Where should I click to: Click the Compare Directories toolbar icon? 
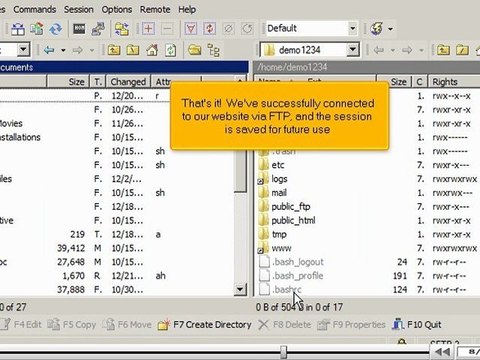click(18, 29)
